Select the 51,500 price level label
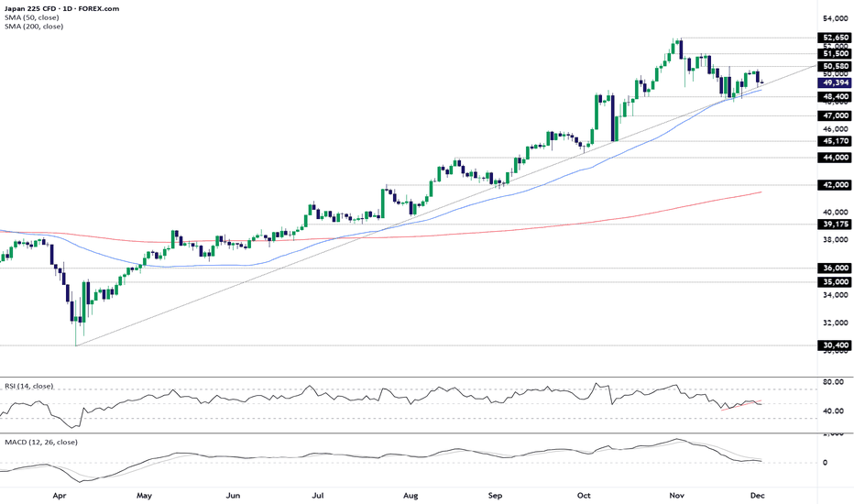Viewport: 854px width, 504px height. pyautogui.click(x=836, y=55)
